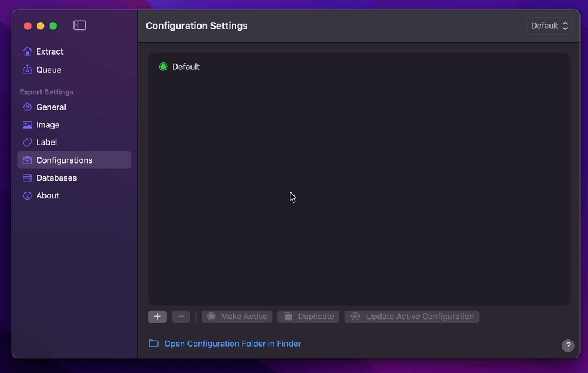Viewport: 588px width, 373px height.
Task: Click the green zoom window button
Action: (x=53, y=26)
